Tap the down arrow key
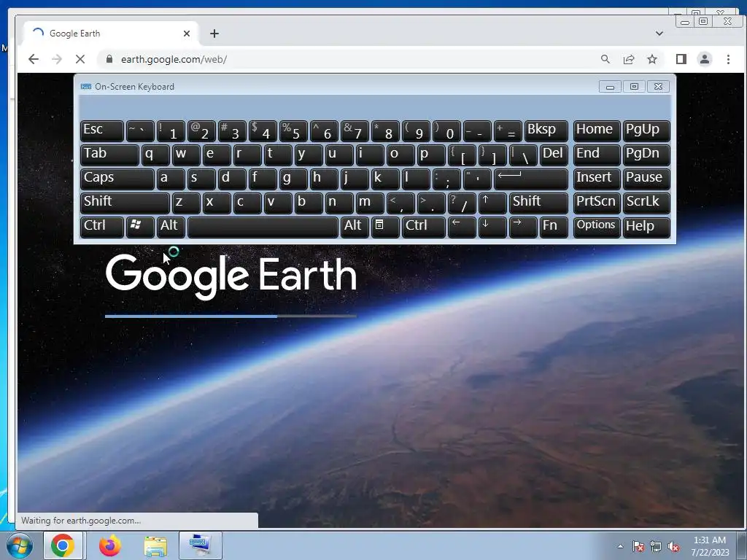Viewport: 747px width, 560px height. click(492, 227)
